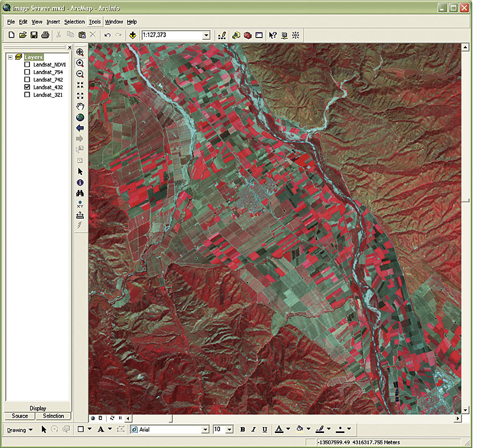Select the interactive Zoom In tool
Screen dimensions: 483x448
(x=80, y=63)
